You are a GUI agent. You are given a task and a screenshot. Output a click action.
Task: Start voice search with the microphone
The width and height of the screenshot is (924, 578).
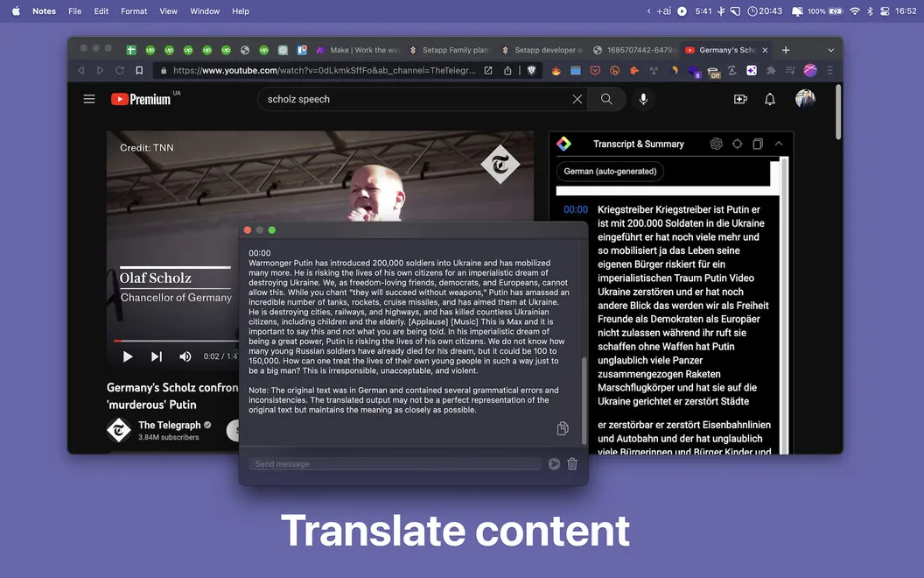point(643,99)
